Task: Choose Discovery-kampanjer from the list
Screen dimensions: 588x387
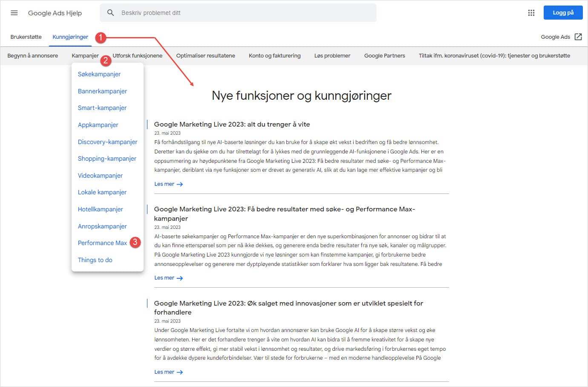Action: click(107, 142)
